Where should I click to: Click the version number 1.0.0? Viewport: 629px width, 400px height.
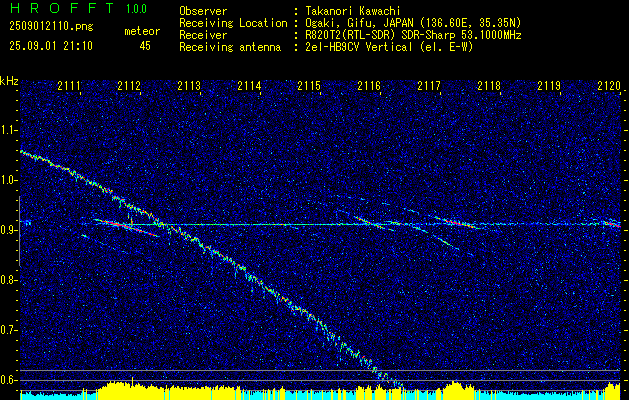[x=136, y=9]
